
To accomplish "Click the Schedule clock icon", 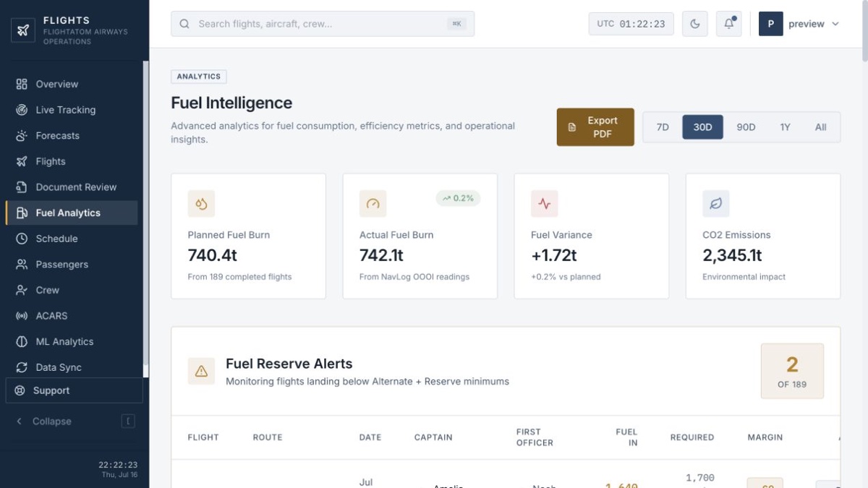I will click(x=22, y=239).
